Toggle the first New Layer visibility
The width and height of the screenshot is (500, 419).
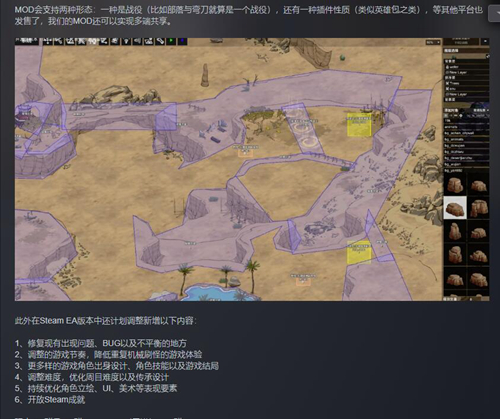447,72
